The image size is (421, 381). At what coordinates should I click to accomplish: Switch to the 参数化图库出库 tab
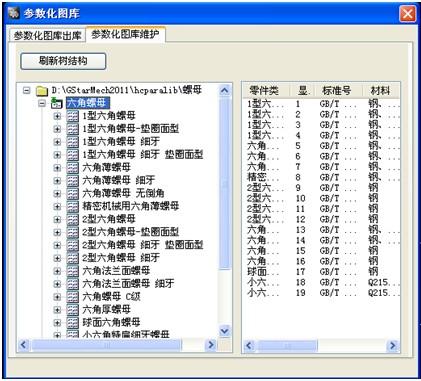(47, 35)
